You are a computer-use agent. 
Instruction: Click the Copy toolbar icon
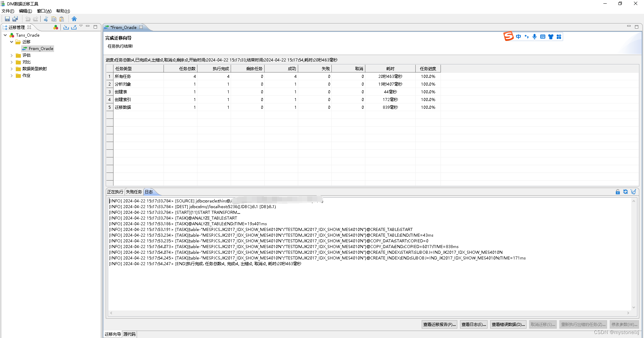coord(54,19)
